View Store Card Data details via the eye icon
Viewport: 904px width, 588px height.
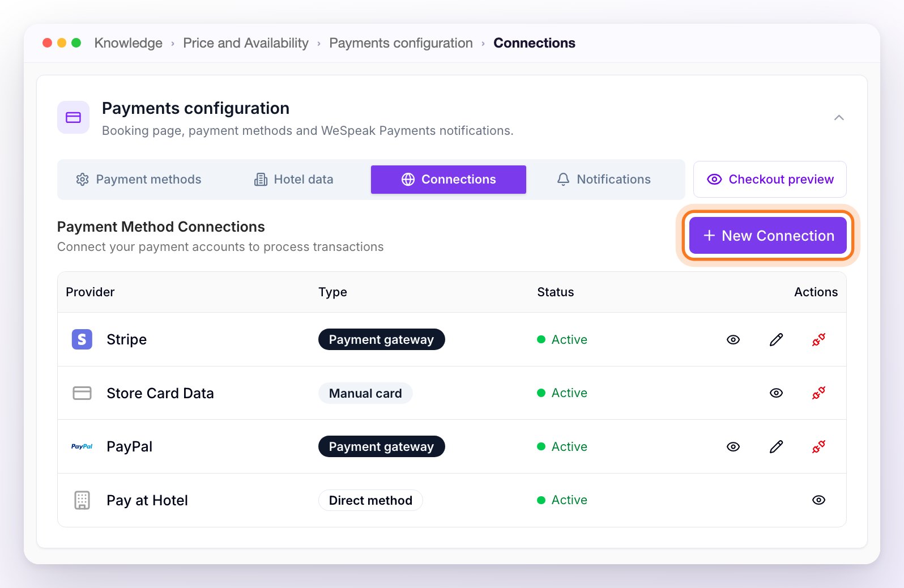click(776, 393)
